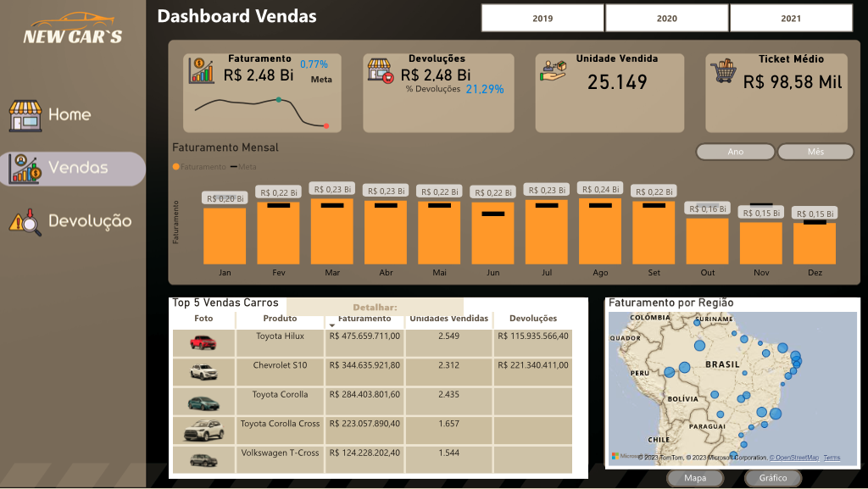Click the Fev revenue bar

click(278, 233)
